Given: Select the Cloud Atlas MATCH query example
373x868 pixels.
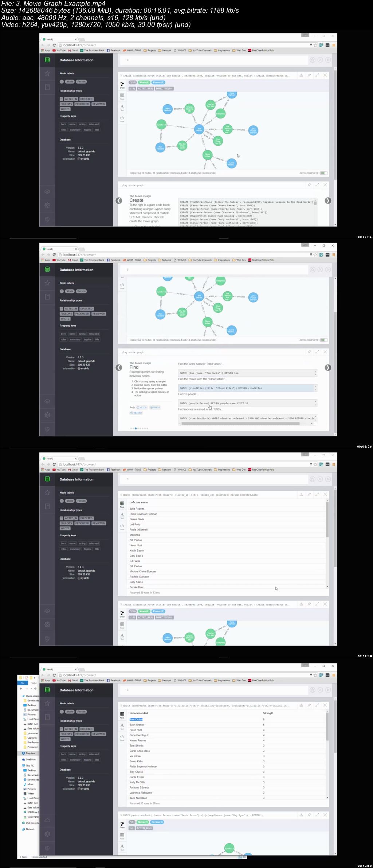Looking at the screenshot, I should coord(247,388).
